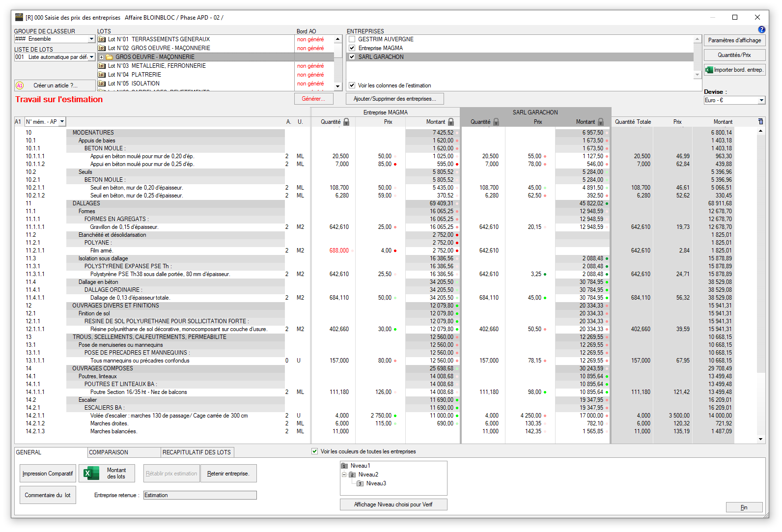782x532 pixels.
Task: Toggle the GESTRIM AUVERGNE checkbox
Action: point(352,39)
